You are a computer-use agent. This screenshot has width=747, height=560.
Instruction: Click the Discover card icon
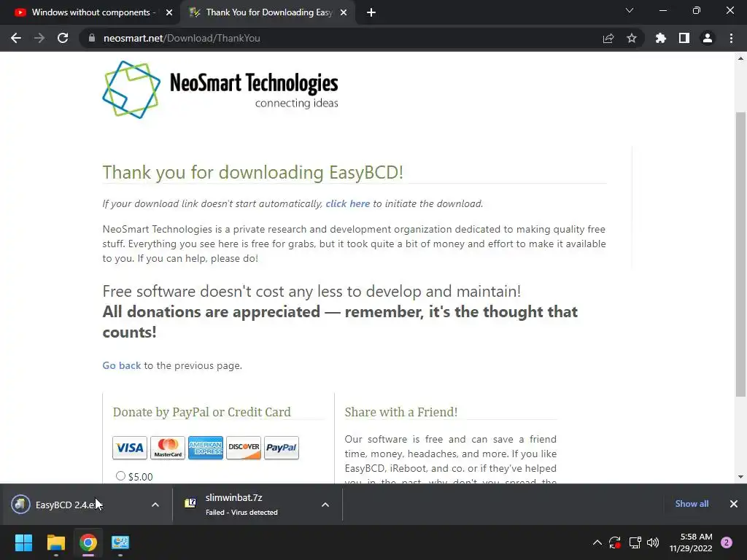tap(244, 448)
